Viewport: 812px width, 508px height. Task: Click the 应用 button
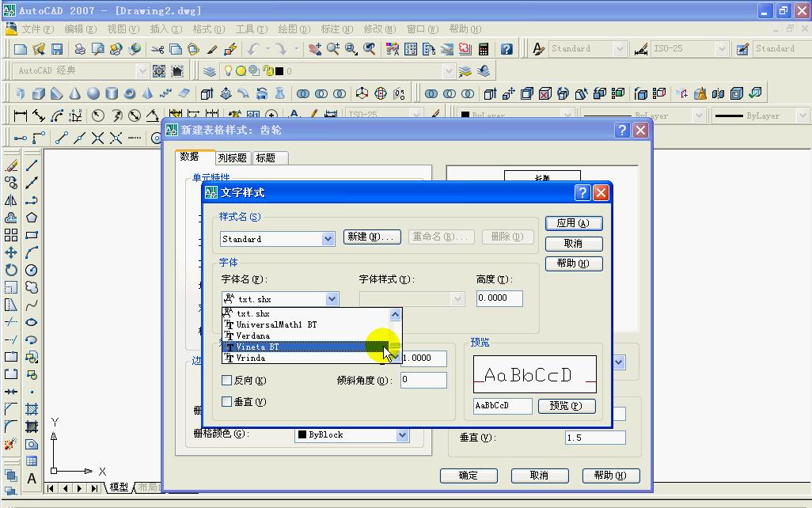pyautogui.click(x=572, y=222)
